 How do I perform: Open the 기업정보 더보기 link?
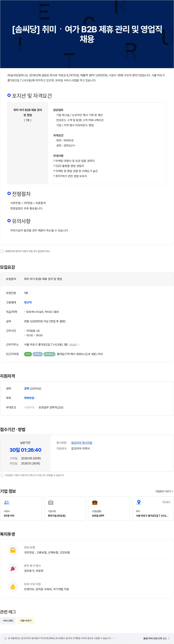point(164,491)
